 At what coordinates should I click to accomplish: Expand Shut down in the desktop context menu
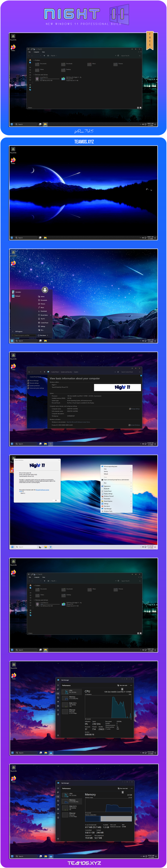[x=117, y=506]
